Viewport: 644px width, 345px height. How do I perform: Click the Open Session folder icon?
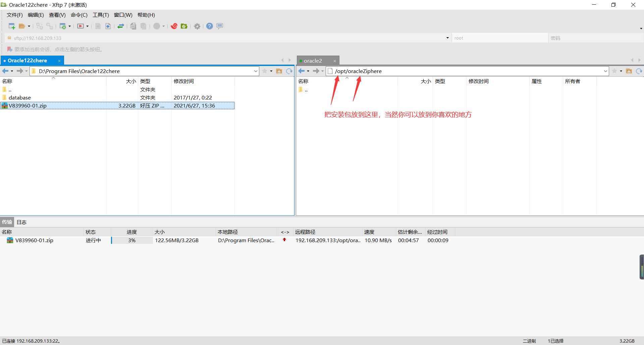point(22,26)
